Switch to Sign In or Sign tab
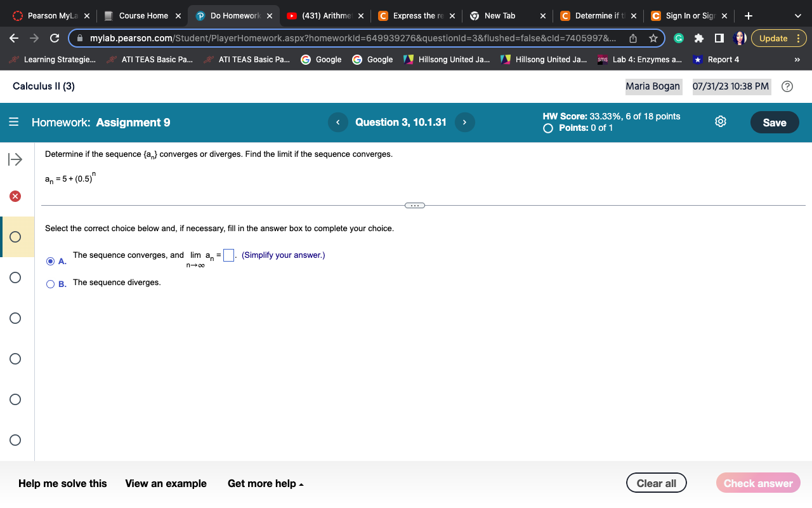812x508 pixels. pyautogui.click(x=688, y=16)
